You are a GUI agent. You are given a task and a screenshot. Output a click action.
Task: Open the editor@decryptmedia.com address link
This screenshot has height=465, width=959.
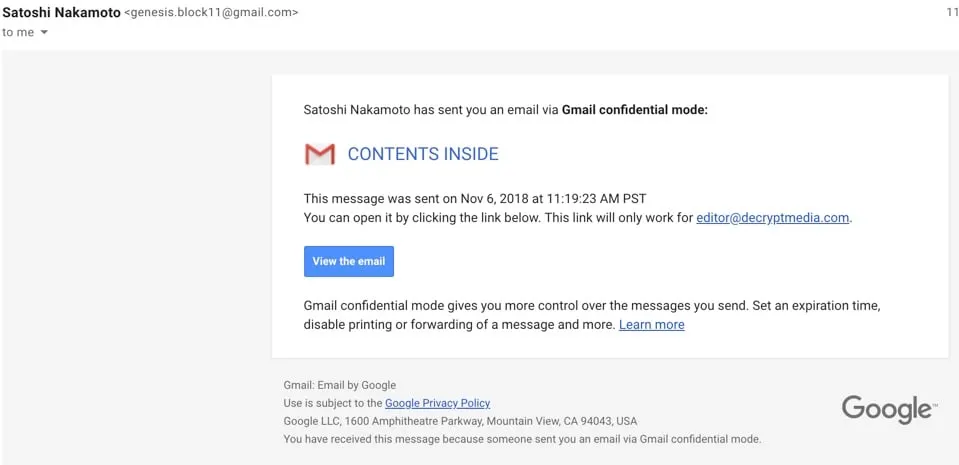click(x=773, y=218)
